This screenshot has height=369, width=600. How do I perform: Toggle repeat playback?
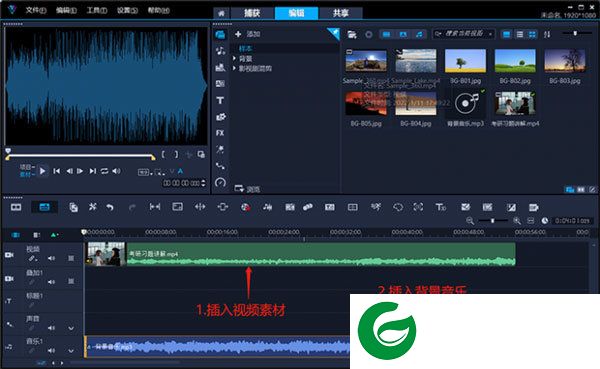tap(104, 171)
